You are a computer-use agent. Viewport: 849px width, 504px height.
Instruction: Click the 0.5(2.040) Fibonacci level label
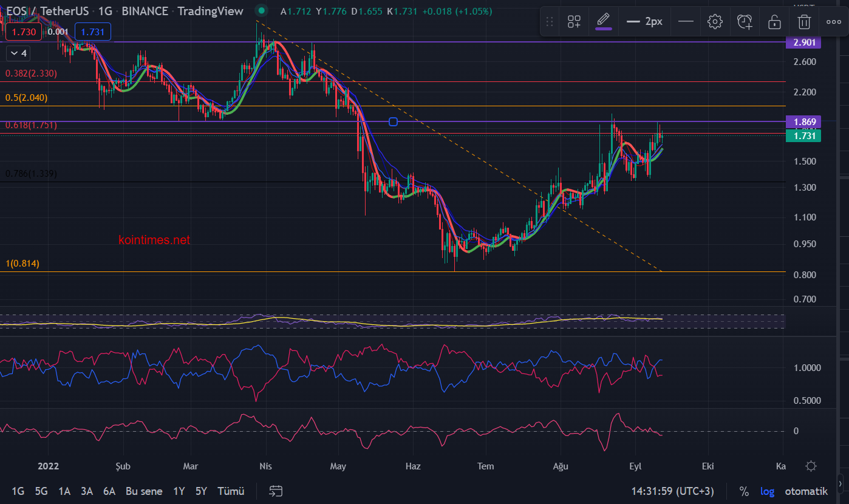[x=26, y=98]
